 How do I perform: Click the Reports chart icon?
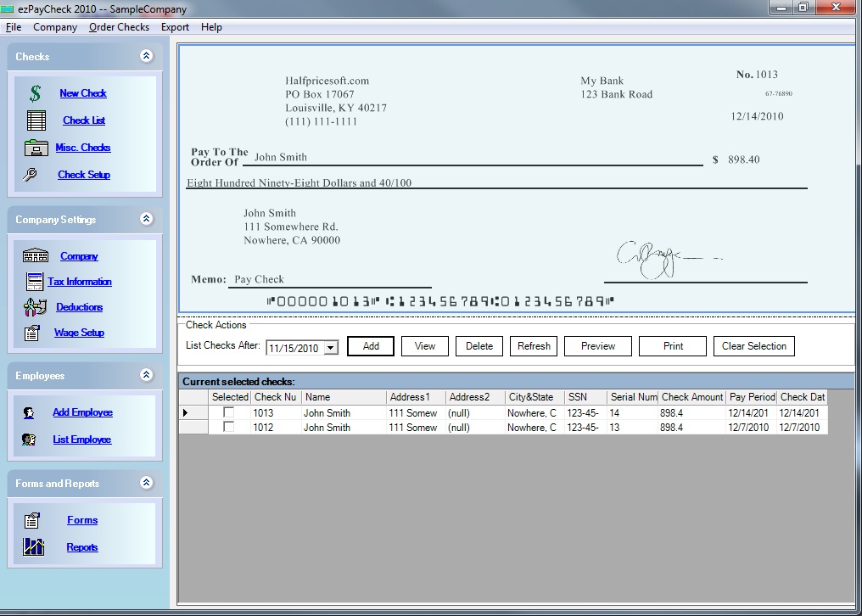(x=33, y=546)
